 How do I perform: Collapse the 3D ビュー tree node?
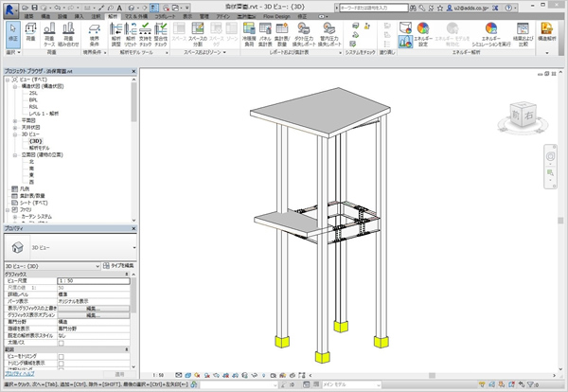[15, 134]
